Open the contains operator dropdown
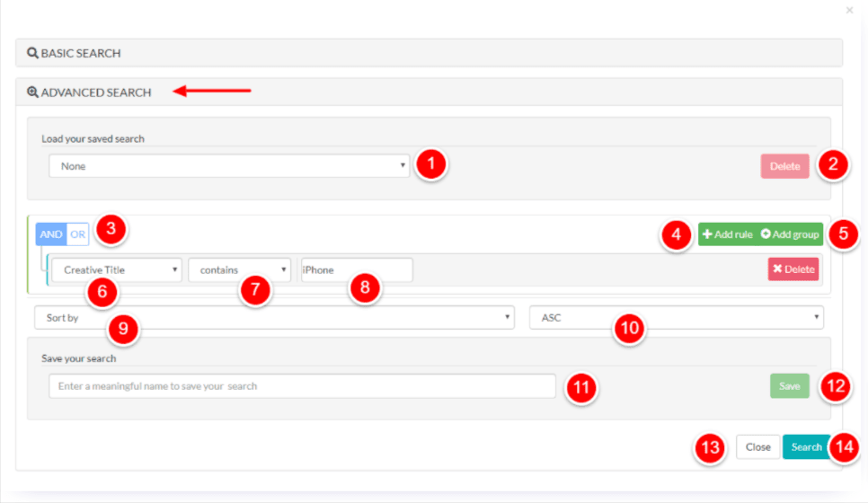This screenshot has width=868, height=503. point(239,270)
